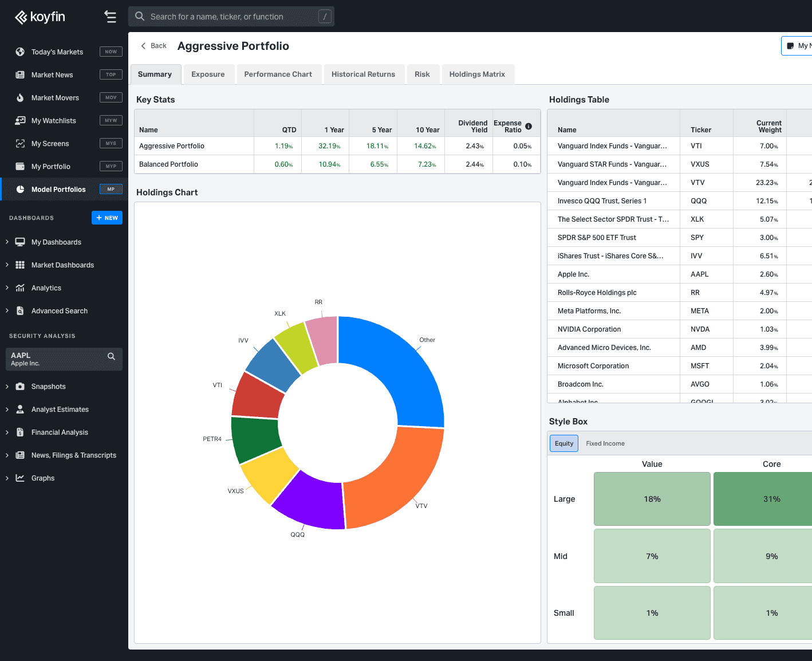Focus the name, ticker, or function search field
812x661 pixels.
click(x=231, y=17)
